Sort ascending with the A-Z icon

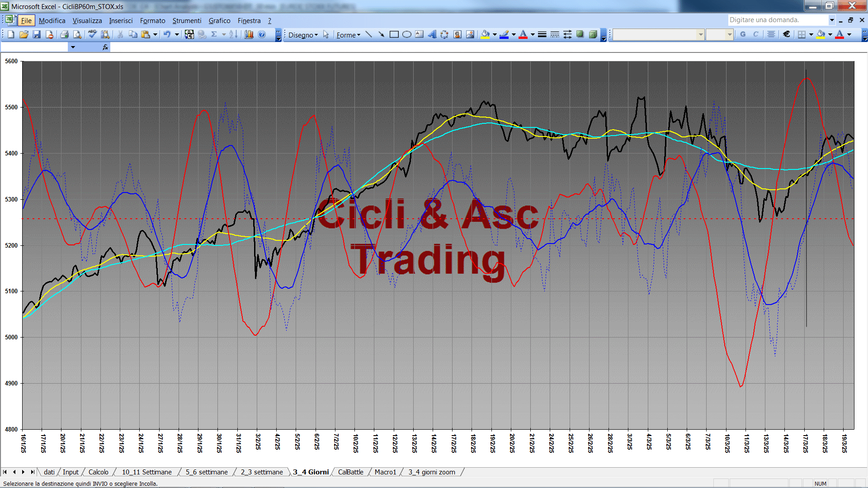click(233, 34)
